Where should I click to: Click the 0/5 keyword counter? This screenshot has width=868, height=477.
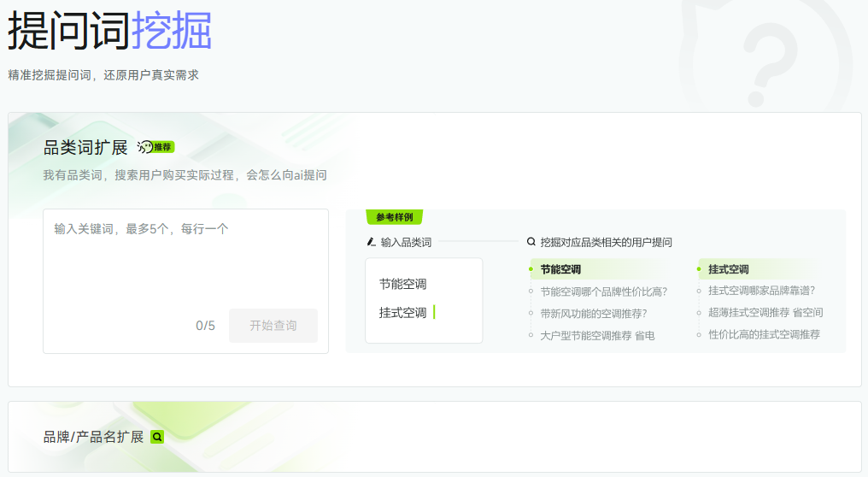pyautogui.click(x=205, y=326)
